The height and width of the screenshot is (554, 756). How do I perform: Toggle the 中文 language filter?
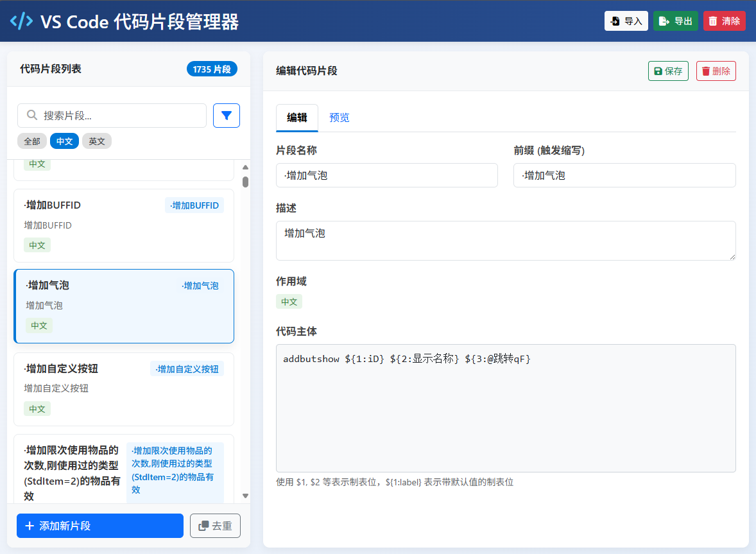[x=64, y=141]
